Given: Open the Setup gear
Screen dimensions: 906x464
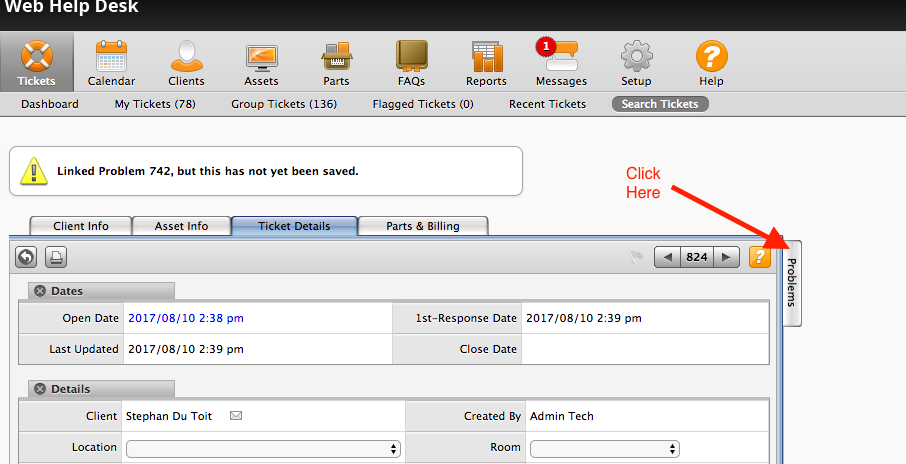Looking at the screenshot, I should (636, 62).
